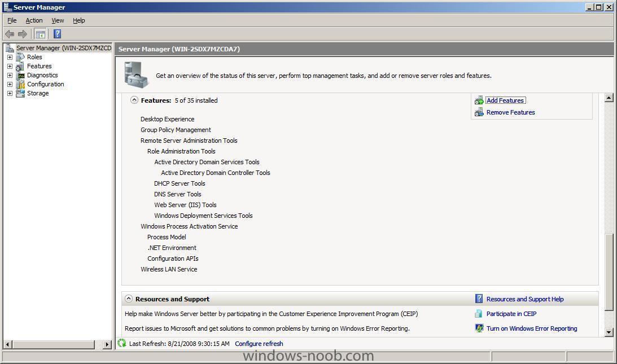Click the blue Help toolbar icon
The image size is (617, 364).
pos(58,34)
